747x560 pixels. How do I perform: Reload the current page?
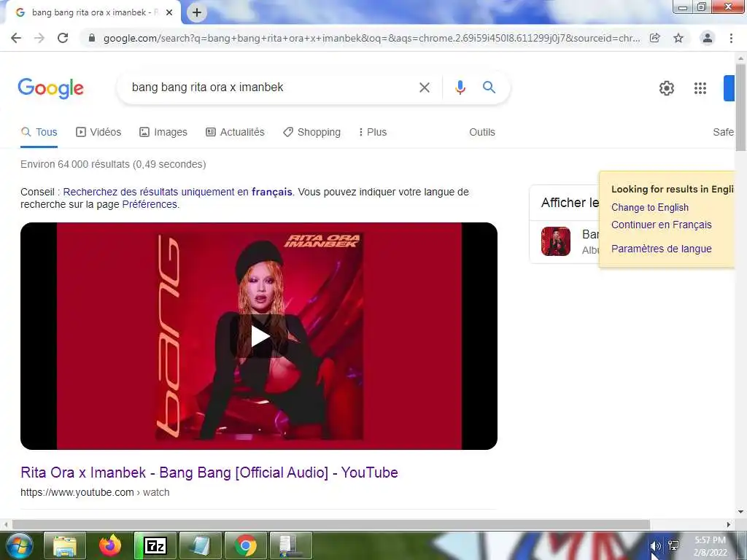click(x=63, y=38)
